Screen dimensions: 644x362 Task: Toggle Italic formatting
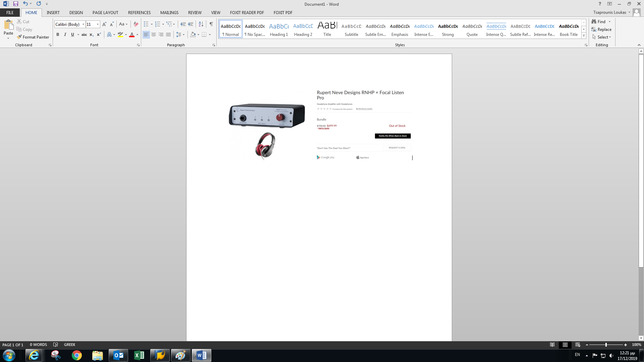tap(65, 35)
